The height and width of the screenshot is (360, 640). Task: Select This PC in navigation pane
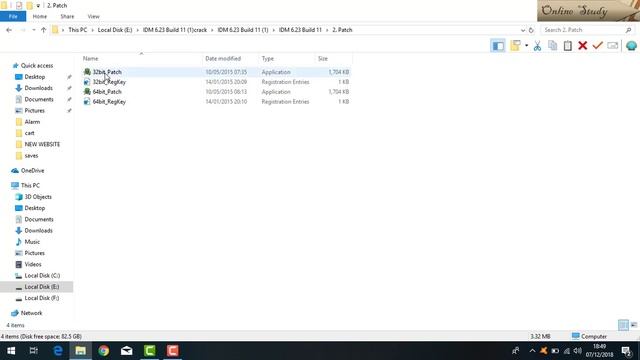(30, 185)
